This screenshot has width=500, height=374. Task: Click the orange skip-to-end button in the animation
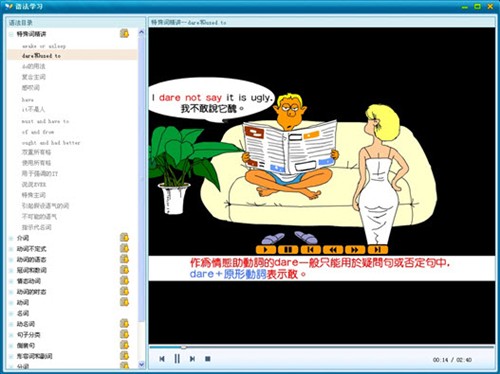click(x=377, y=249)
